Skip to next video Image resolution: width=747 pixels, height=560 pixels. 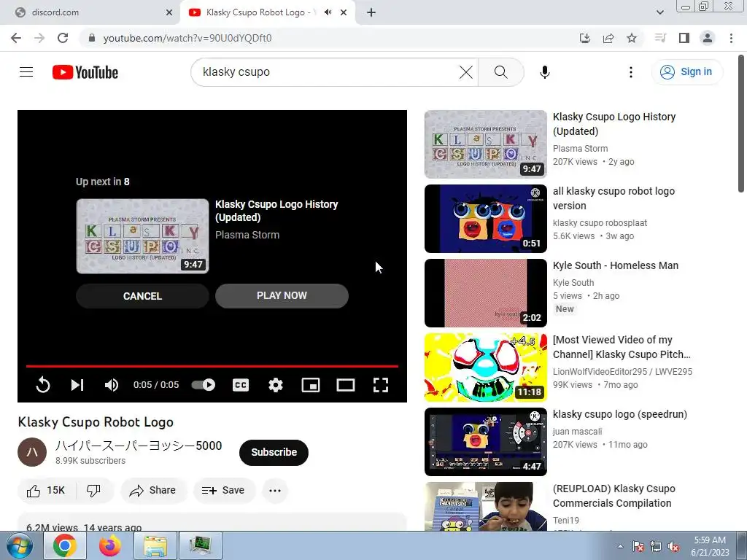click(77, 385)
